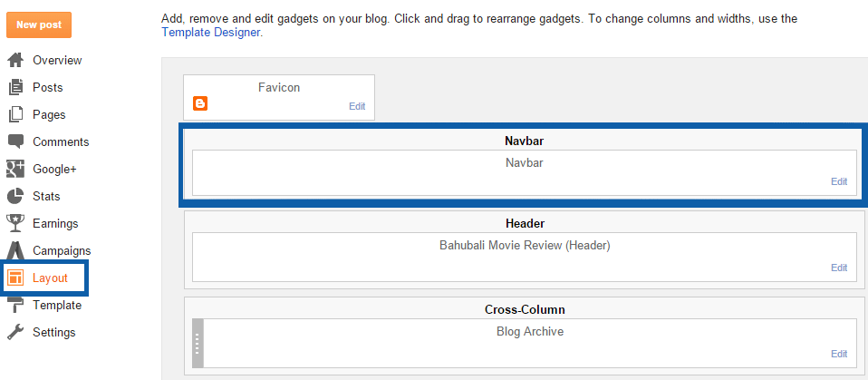Click the Settings wrench icon

pyautogui.click(x=15, y=332)
